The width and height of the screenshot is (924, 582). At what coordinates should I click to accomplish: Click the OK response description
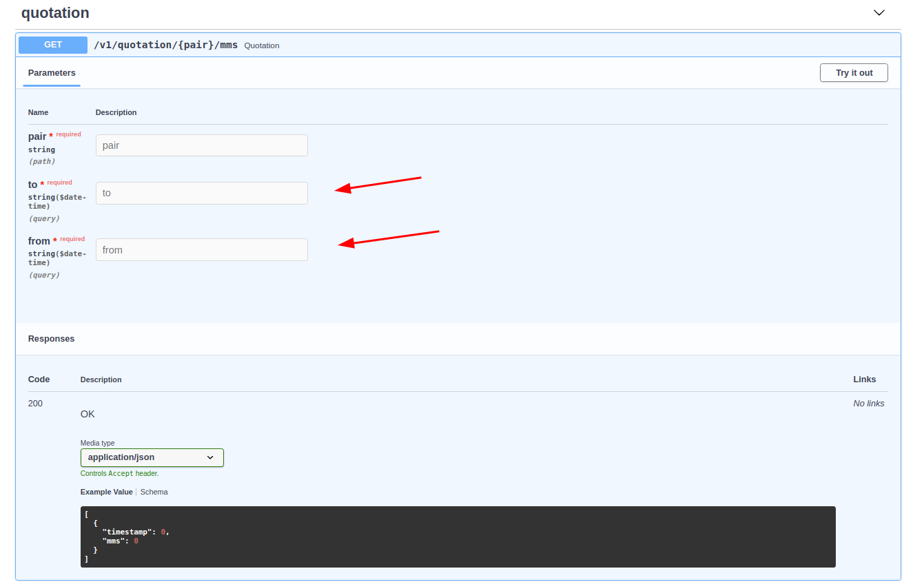click(x=88, y=414)
